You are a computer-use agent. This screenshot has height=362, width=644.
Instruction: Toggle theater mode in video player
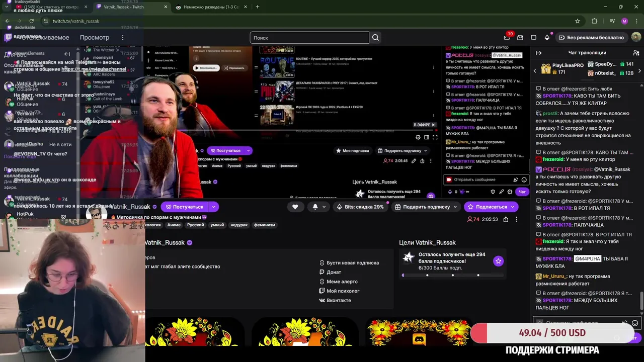(427, 137)
